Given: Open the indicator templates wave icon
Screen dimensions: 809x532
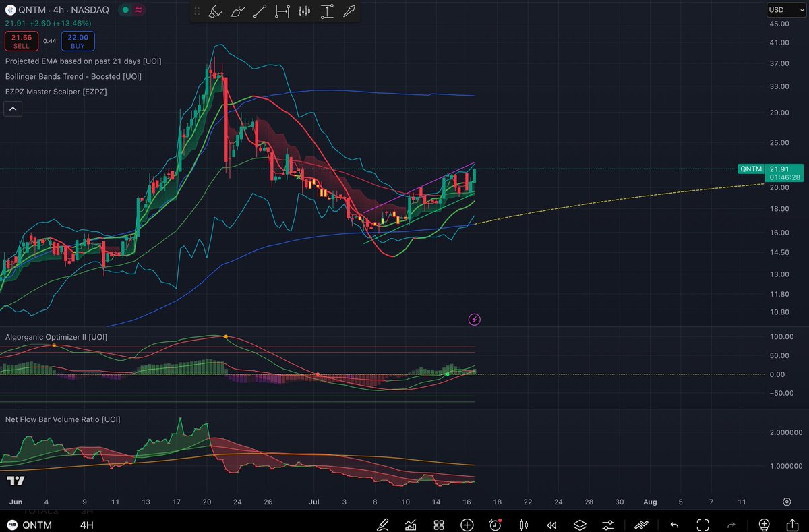Looking at the screenshot, I should pyautogui.click(x=642, y=525).
